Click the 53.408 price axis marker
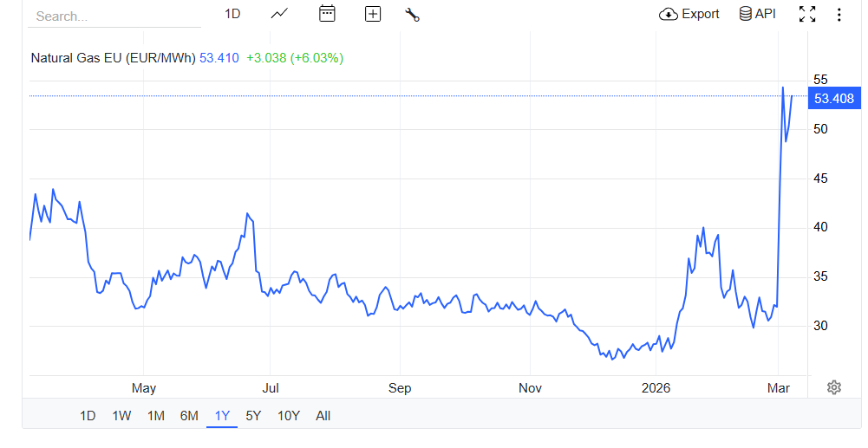Viewport: 868px width, 448px height. tap(834, 99)
